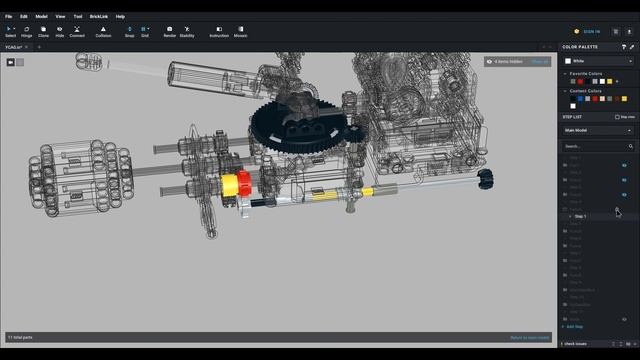The image size is (640, 360).
Task: Select the highlighted Step 1 row
Action: 598,217
